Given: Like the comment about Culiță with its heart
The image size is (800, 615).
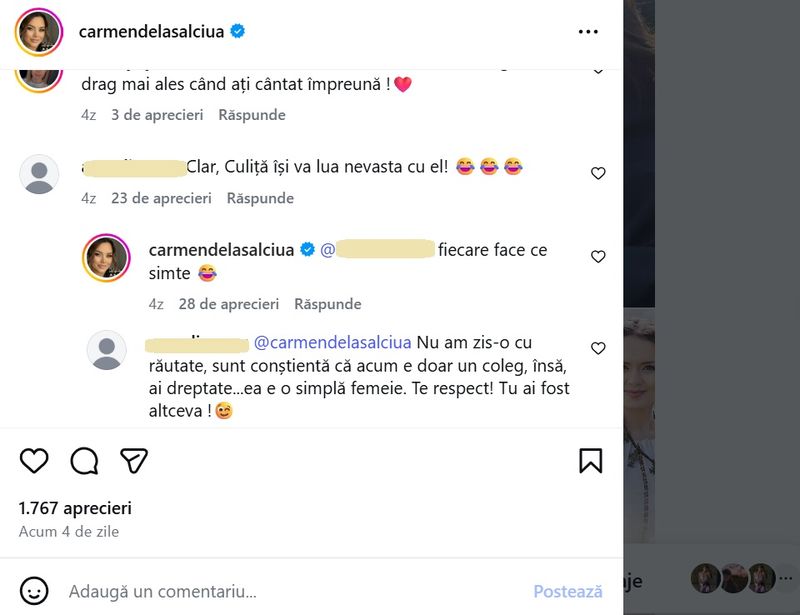Looking at the screenshot, I should click(x=597, y=173).
